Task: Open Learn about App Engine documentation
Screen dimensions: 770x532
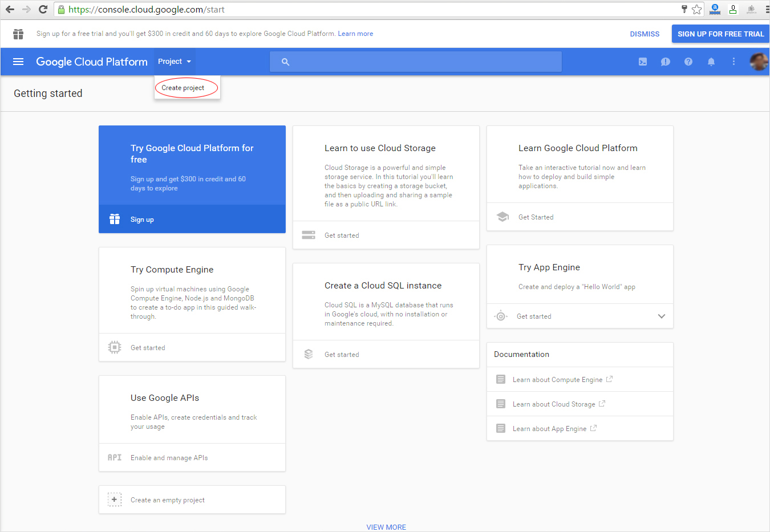Action: pyautogui.click(x=549, y=429)
